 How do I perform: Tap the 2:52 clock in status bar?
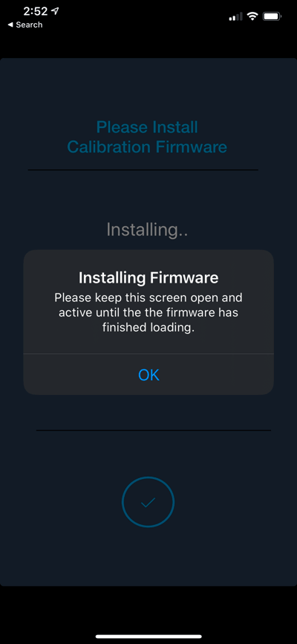[36, 11]
